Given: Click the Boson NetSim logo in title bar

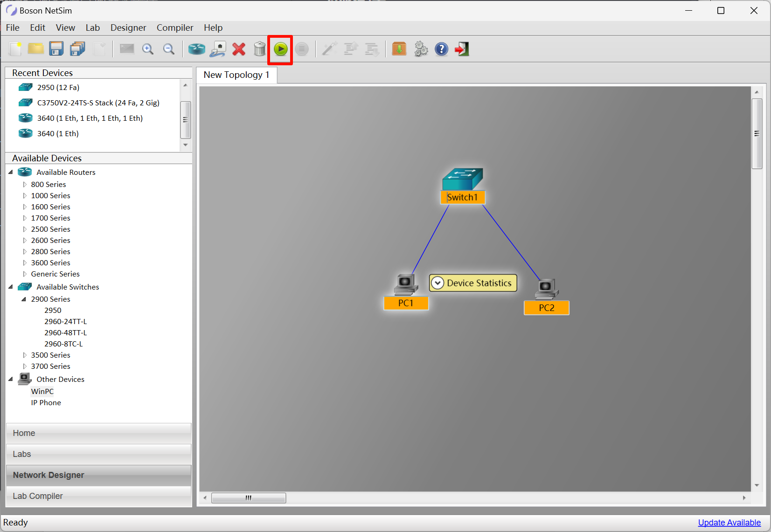Looking at the screenshot, I should coord(11,10).
